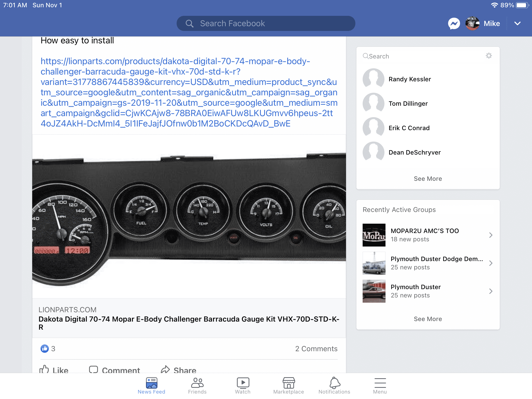Click "How easy to install" post text
This screenshot has width=532, height=399.
click(x=77, y=41)
